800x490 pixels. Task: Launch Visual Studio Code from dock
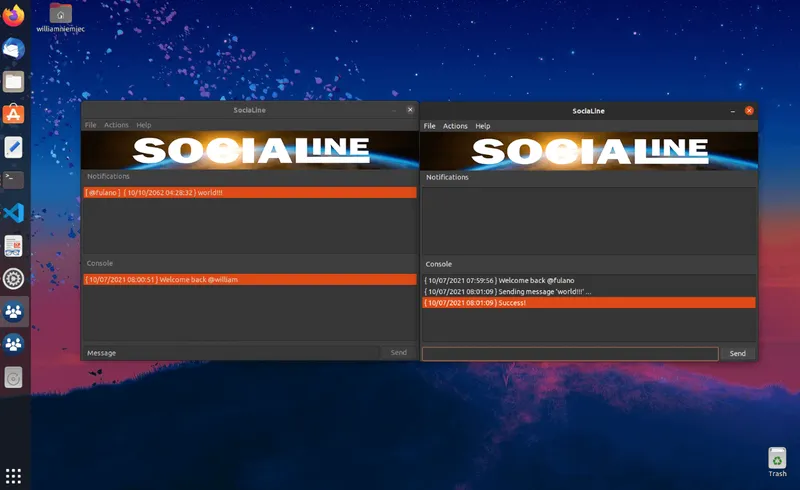pos(13,213)
